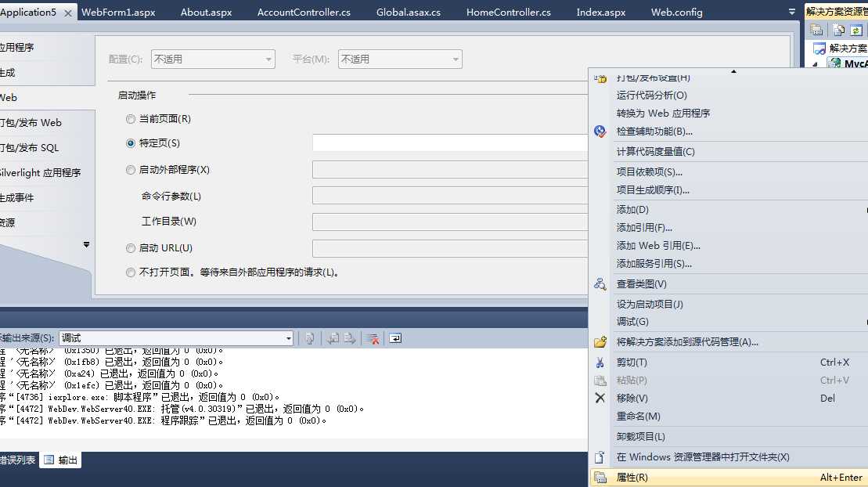Click the list icon on the 输出 tab
This screenshot has width=868, height=487.
click(49, 460)
